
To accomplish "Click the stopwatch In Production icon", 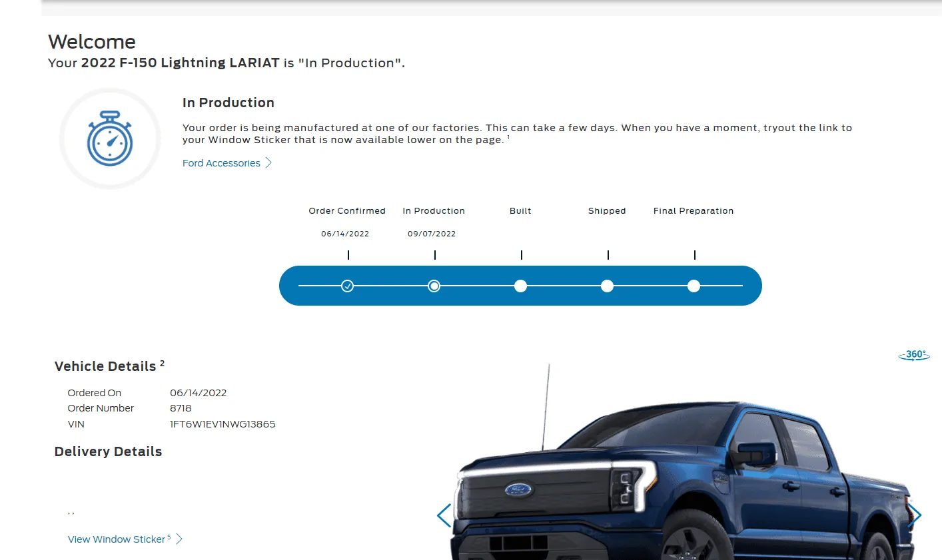I will pyautogui.click(x=110, y=139).
